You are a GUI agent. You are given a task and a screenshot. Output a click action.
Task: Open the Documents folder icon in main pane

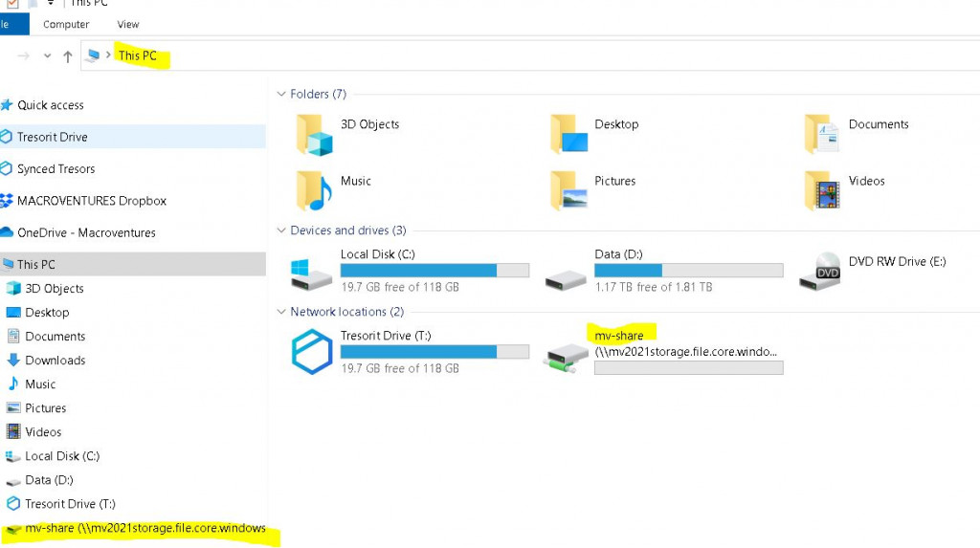pos(822,134)
